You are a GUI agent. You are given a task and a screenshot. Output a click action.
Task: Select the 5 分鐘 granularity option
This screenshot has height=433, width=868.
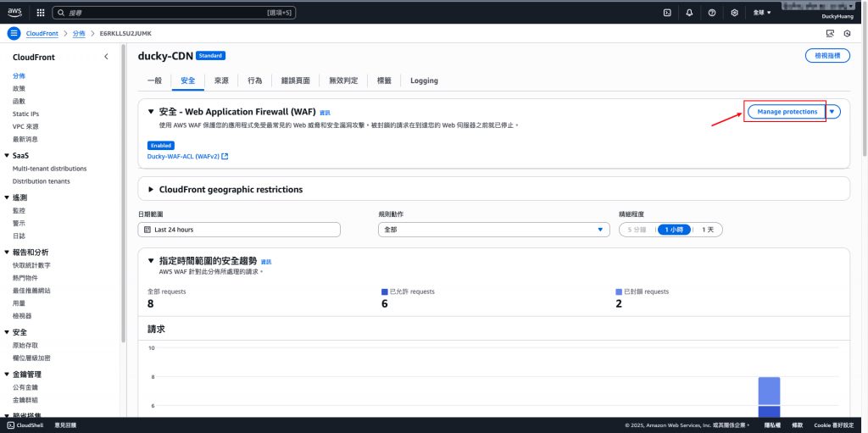637,230
